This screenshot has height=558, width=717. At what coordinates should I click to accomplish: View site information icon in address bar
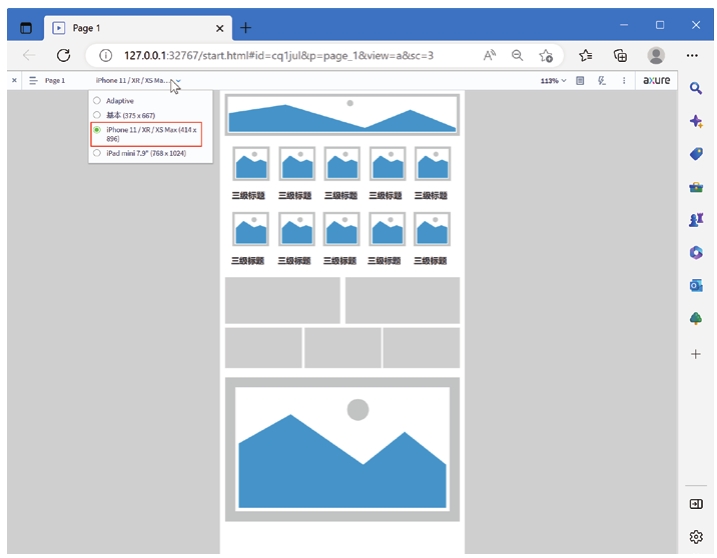[x=106, y=55]
